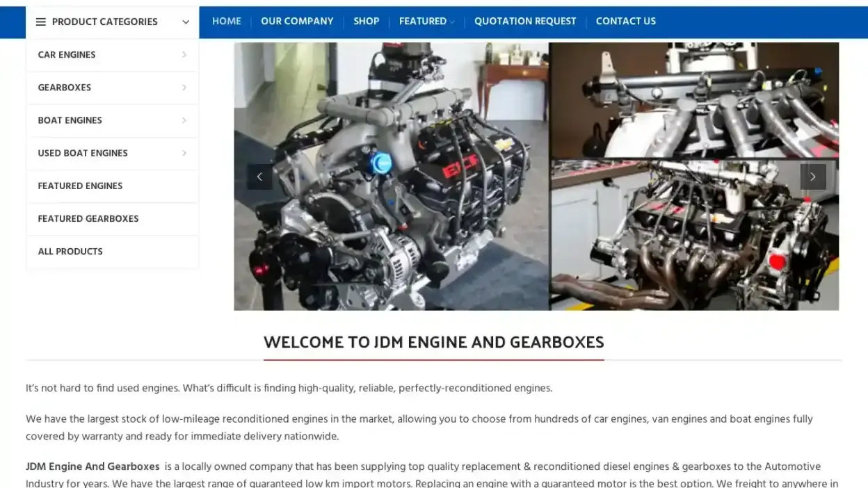
Task: Switch to the Shop section
Action: 366,22
